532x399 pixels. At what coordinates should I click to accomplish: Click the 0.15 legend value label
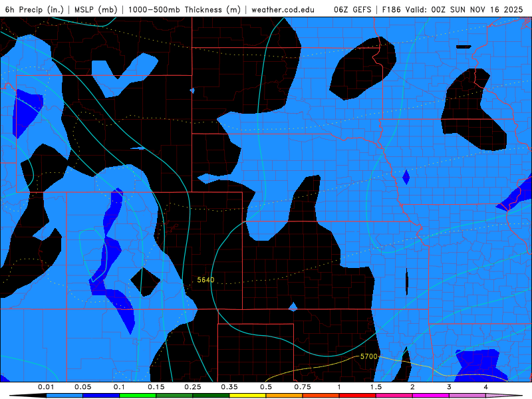coord(156,387)
